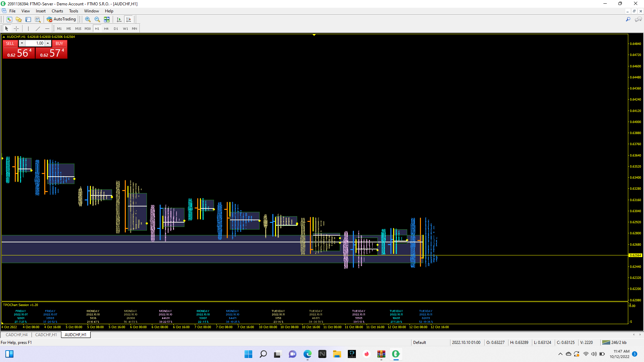
Task: Open the Navigator favorites folder icon
Action: coord(19,19)
